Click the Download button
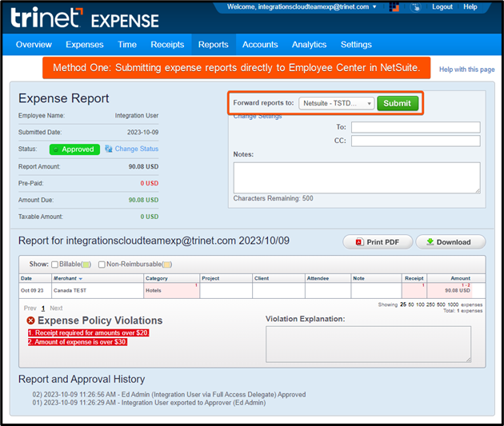 (x=450, y=242)
